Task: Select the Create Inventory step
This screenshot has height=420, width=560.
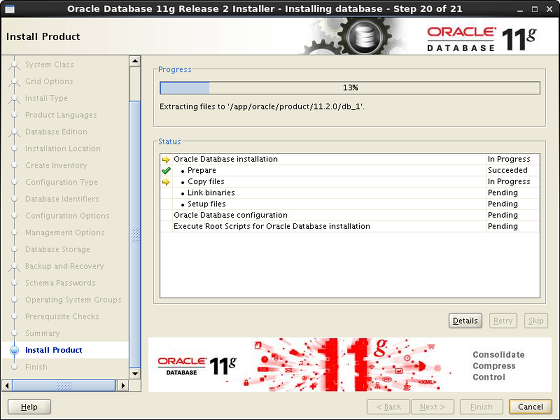Action: point(56,165)
